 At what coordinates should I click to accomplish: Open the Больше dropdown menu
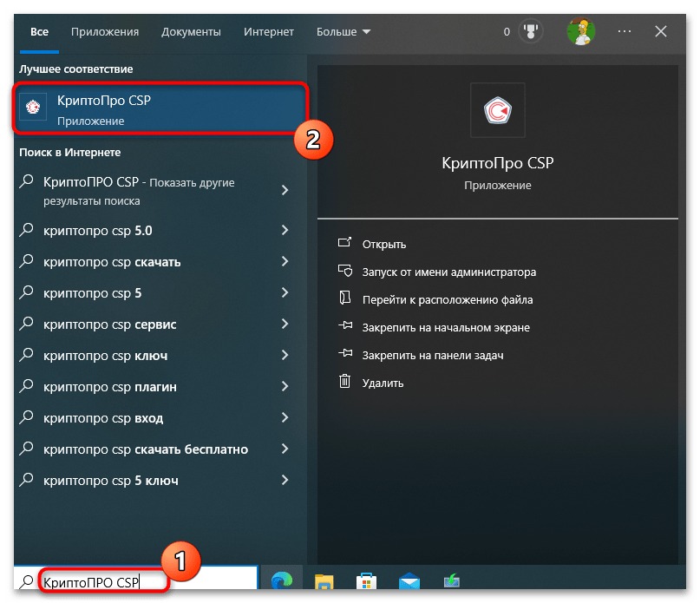[343, 32]
